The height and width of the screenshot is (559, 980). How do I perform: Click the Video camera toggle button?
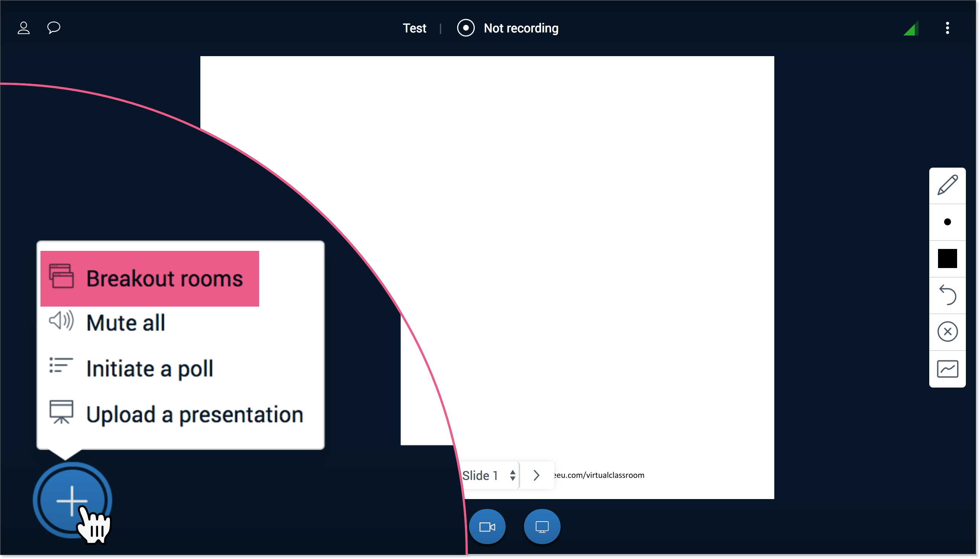[x=488, y=526]
